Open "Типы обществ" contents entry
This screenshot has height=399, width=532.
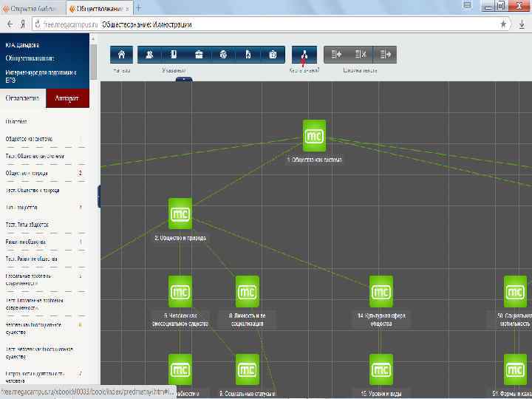tap(21, 208)
